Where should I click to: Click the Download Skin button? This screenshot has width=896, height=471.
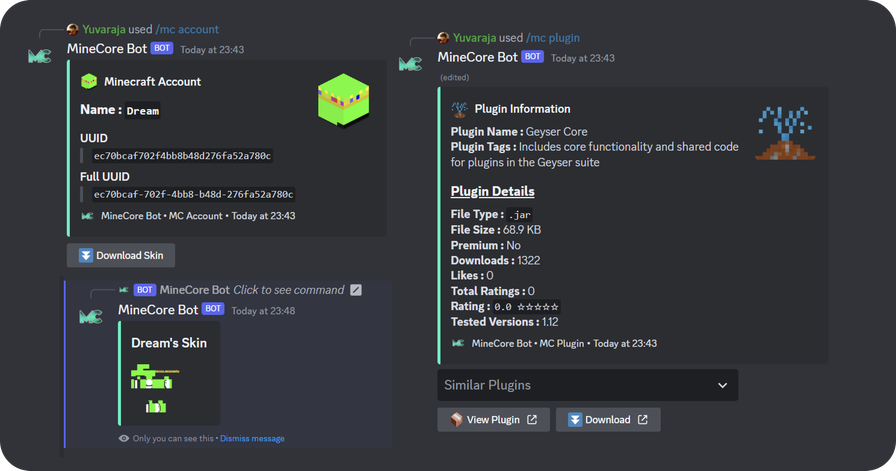tap(121, 255)
